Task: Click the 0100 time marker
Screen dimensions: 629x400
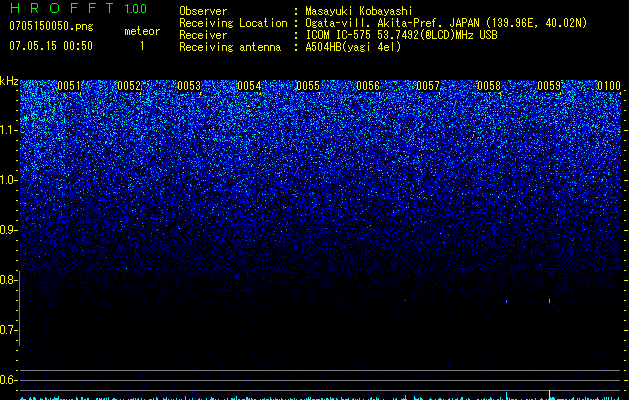Action: [x=609, y=86]
